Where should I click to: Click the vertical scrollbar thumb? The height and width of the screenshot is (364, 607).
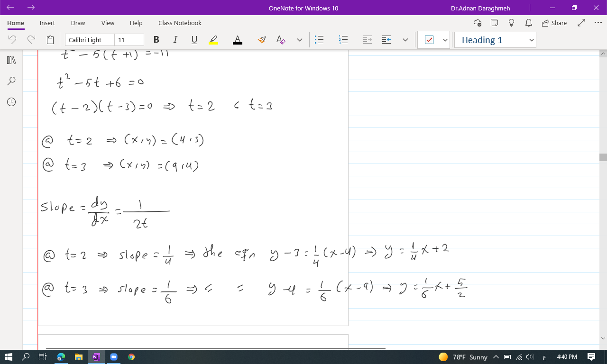[x=603, y=157]
